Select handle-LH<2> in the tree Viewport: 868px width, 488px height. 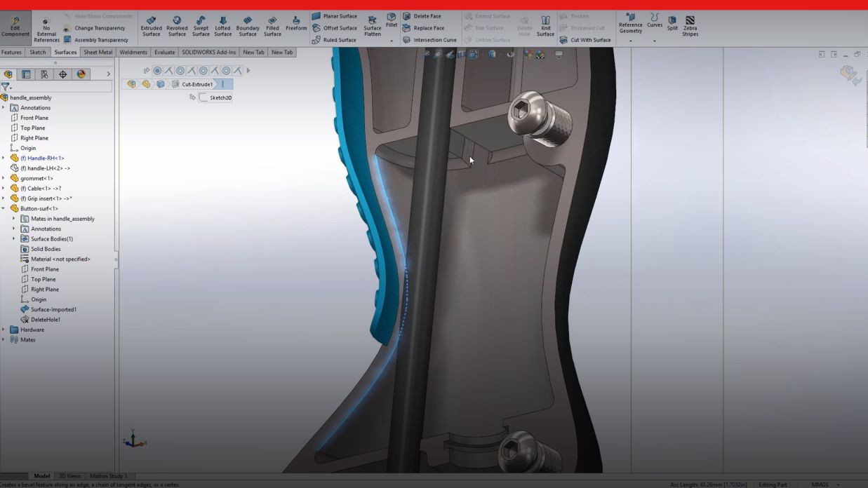pos(40,168)
